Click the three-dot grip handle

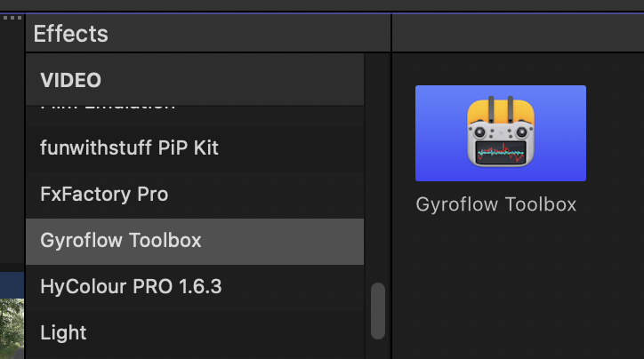[x=12, y=18]
